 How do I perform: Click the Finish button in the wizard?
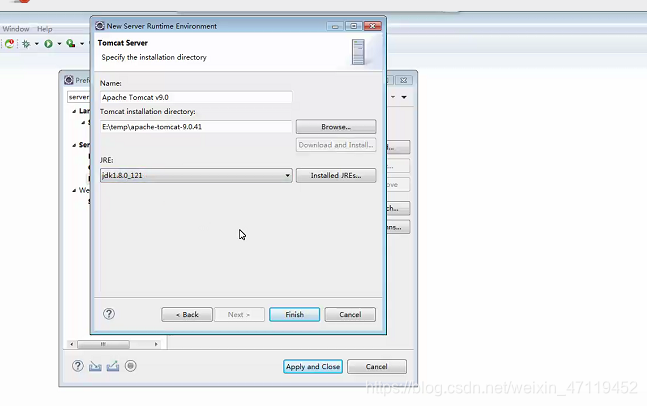click(x=294, y=314)
